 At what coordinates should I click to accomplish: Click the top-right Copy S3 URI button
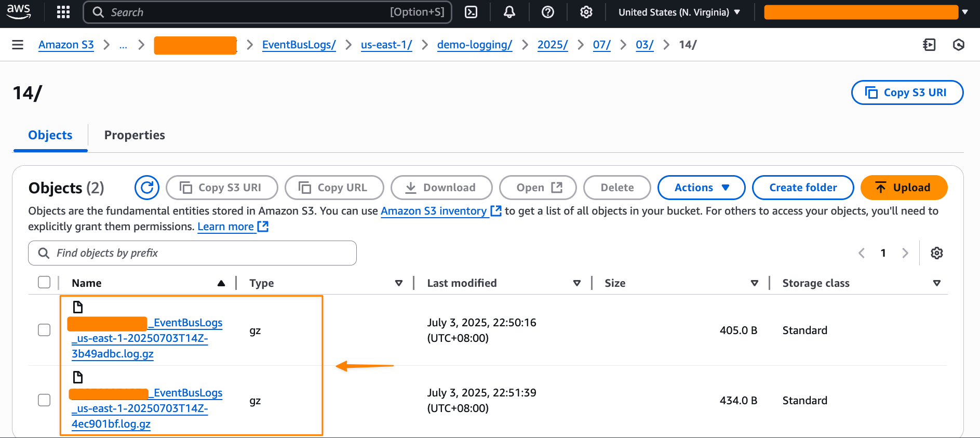point(907,92)
